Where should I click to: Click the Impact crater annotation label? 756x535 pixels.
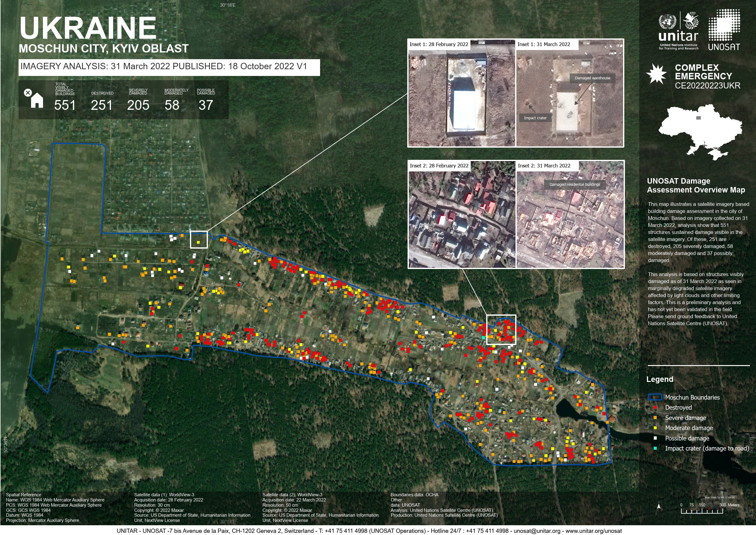point(535,118)
